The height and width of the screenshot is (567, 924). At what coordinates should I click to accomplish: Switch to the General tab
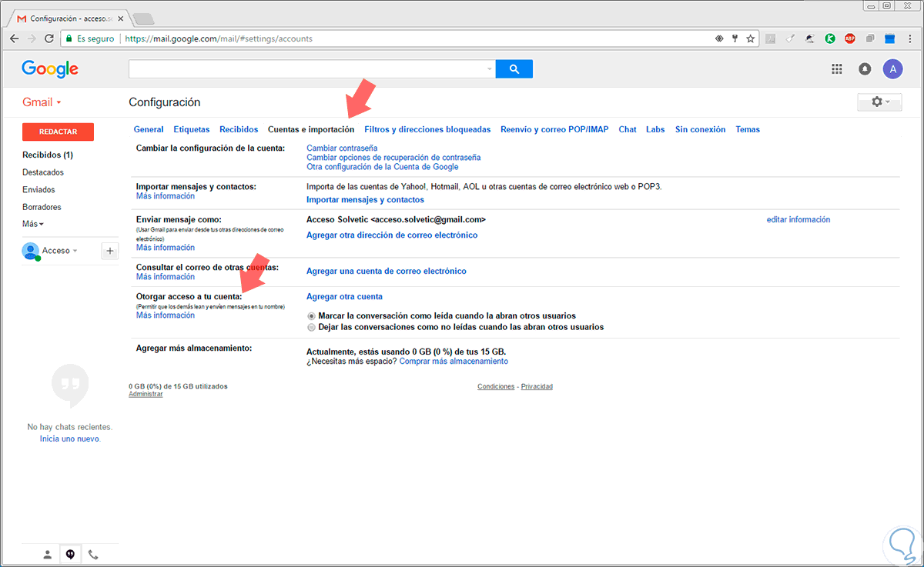[149, 129]
